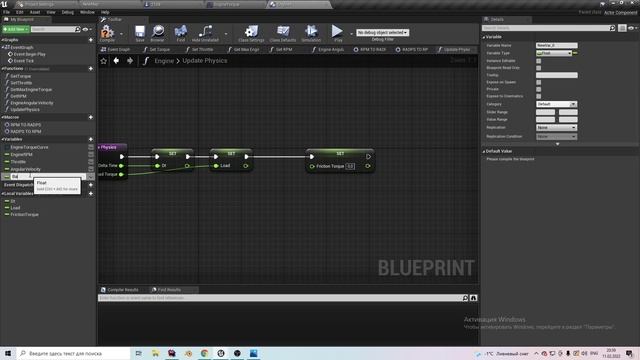Toggle the Instance Editable checkbox

tap(539, 61)
